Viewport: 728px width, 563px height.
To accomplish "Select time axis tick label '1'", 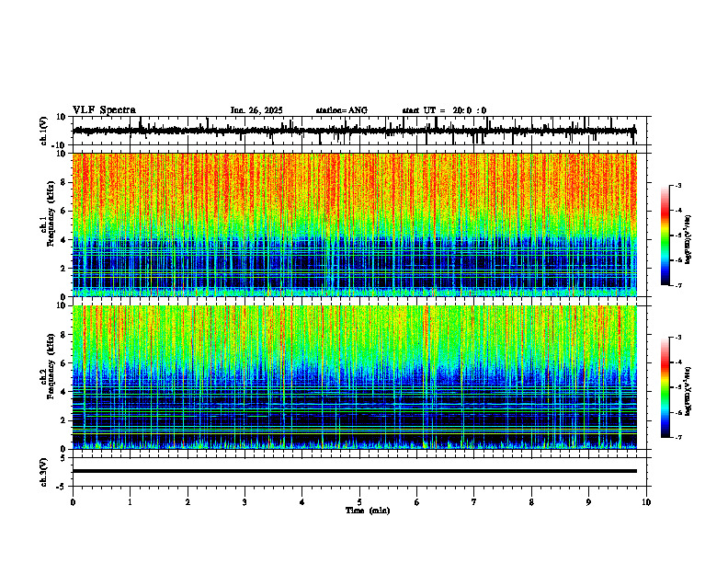I will pyautogui.click(x=130, y=502).
